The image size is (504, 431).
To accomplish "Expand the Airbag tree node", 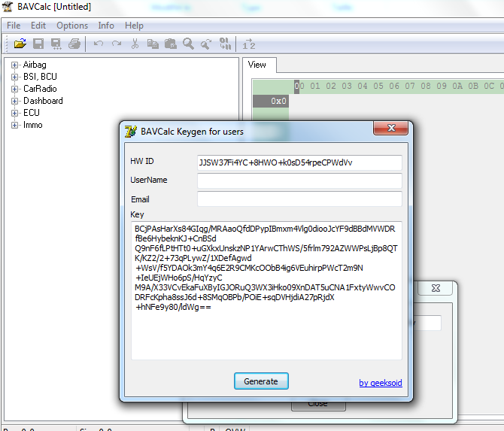I will pos(14,65).
